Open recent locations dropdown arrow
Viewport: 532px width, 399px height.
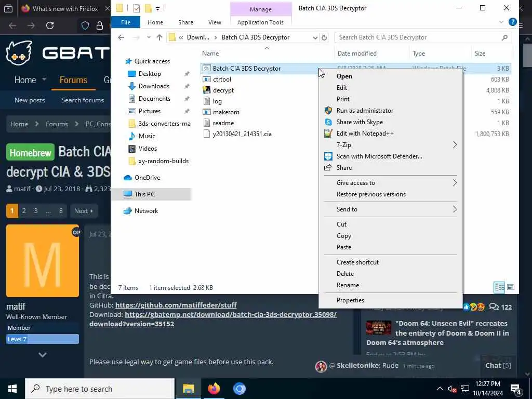point(149,37)
